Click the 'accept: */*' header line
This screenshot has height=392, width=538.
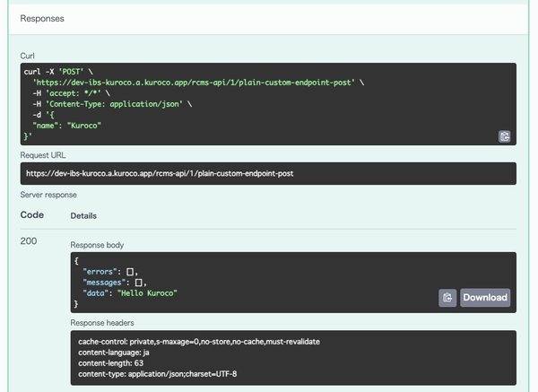pos(72,93)
